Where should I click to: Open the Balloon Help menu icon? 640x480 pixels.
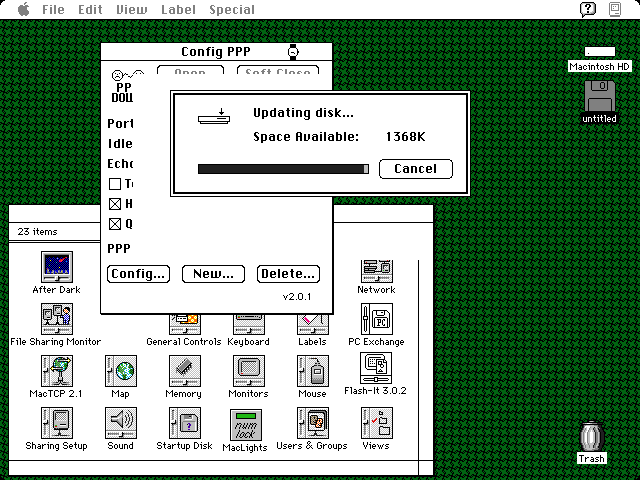(x=588, y=9)
